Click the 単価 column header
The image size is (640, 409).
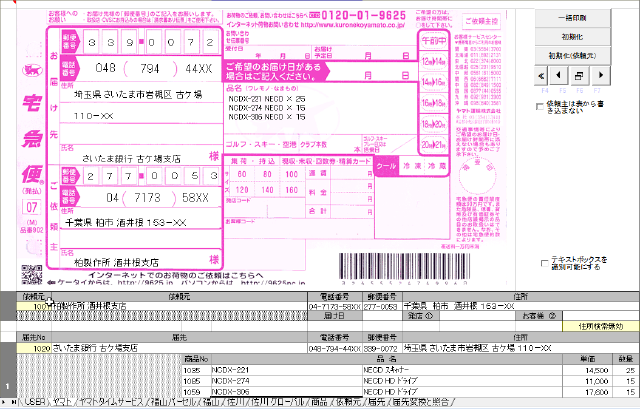(587, 359)
